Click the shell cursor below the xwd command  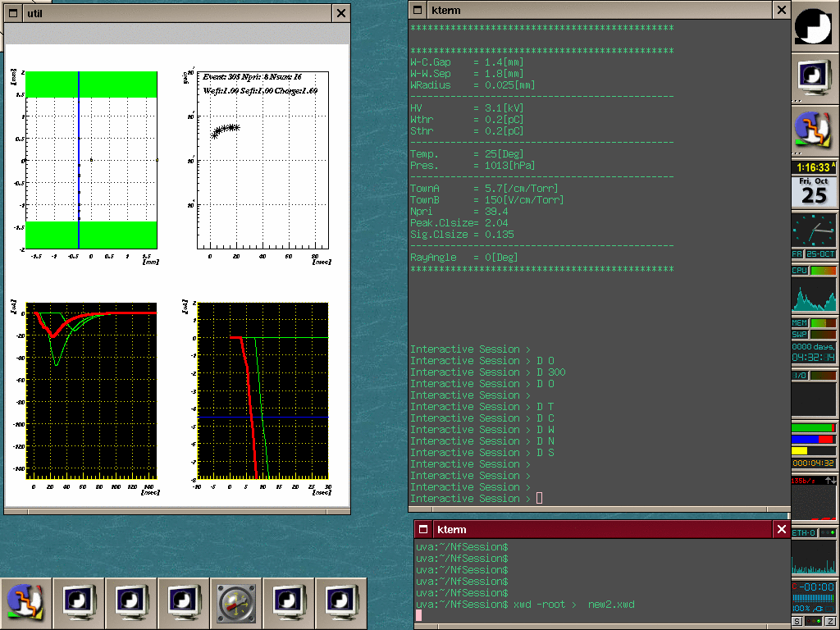(418, 616)
